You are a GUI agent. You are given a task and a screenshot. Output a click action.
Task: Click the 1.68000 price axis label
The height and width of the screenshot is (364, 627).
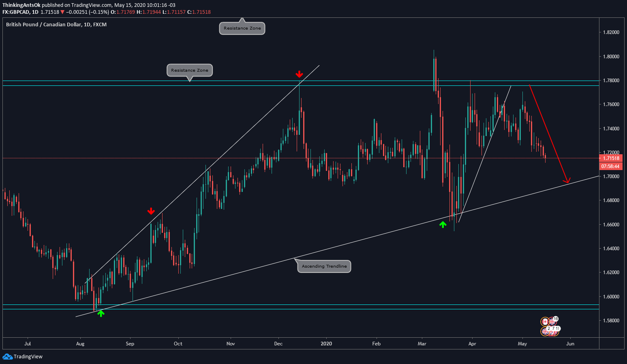point(611,200)
